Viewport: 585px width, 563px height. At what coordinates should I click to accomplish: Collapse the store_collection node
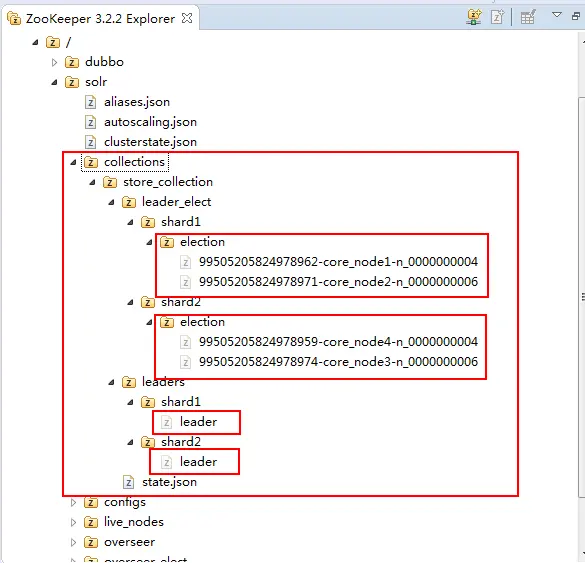pos(93,182)
